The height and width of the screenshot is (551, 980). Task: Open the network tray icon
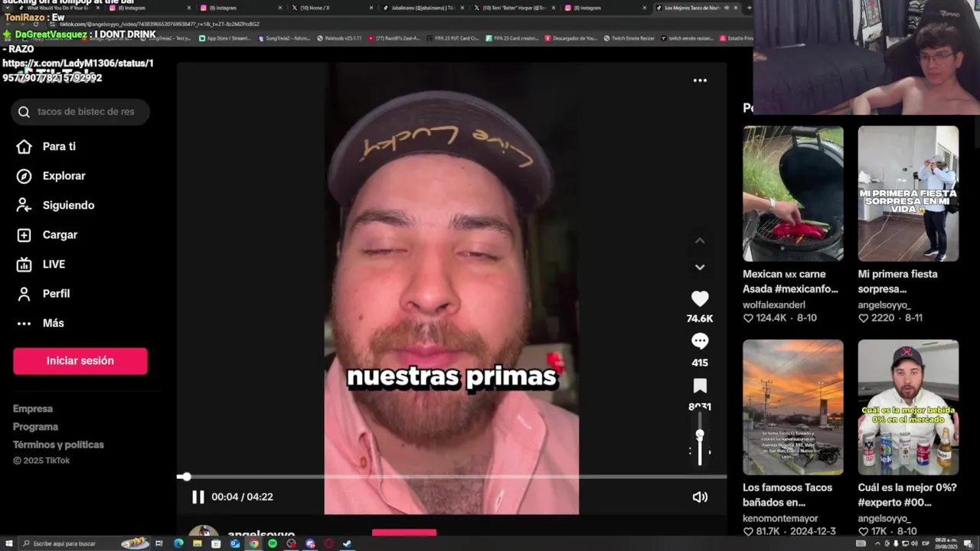pyautogui.click(x=905, y=543)
